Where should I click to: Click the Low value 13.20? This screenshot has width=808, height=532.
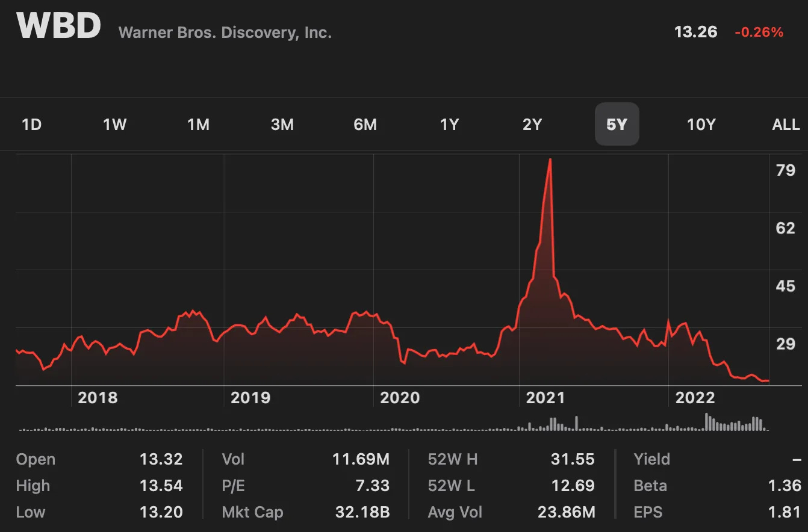coord(161,512)
